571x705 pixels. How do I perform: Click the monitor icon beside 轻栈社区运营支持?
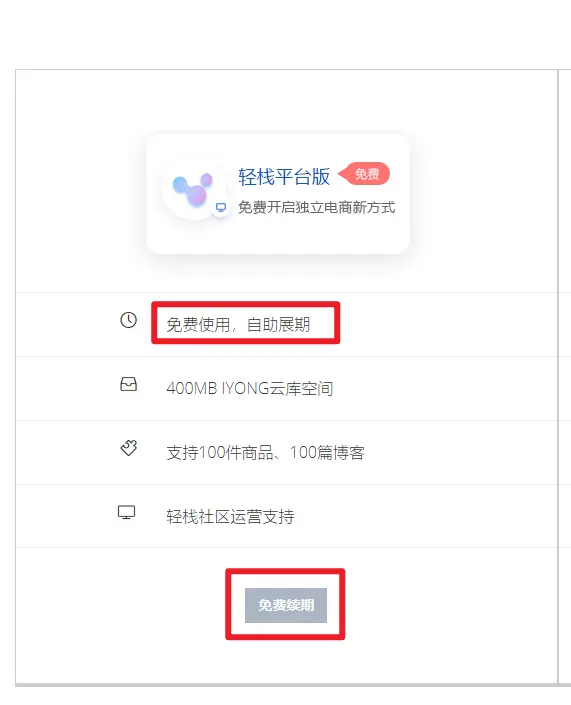126,513
